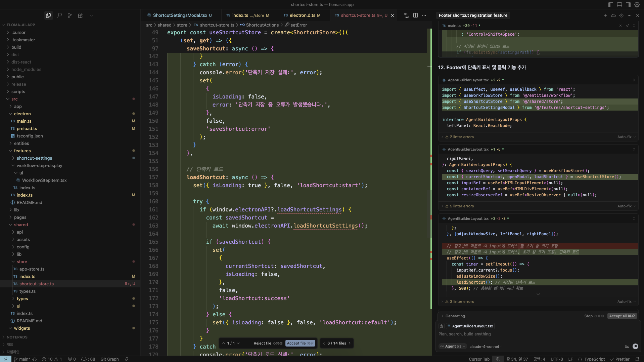Go to next file in 6 / 14 files

pyautogui.click(x=350, y=343)
